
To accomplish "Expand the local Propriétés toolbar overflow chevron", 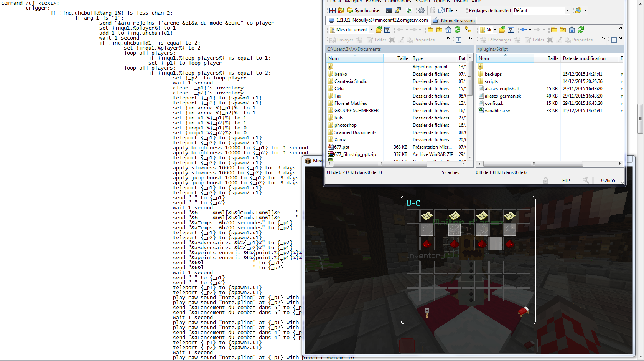I will click(x=448, y=38).
